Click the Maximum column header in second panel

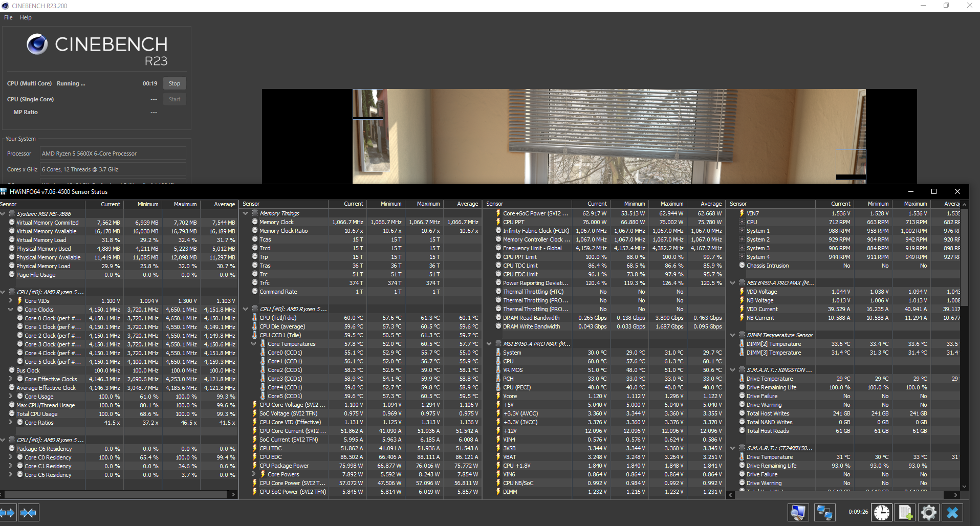[x=424, y=204]
